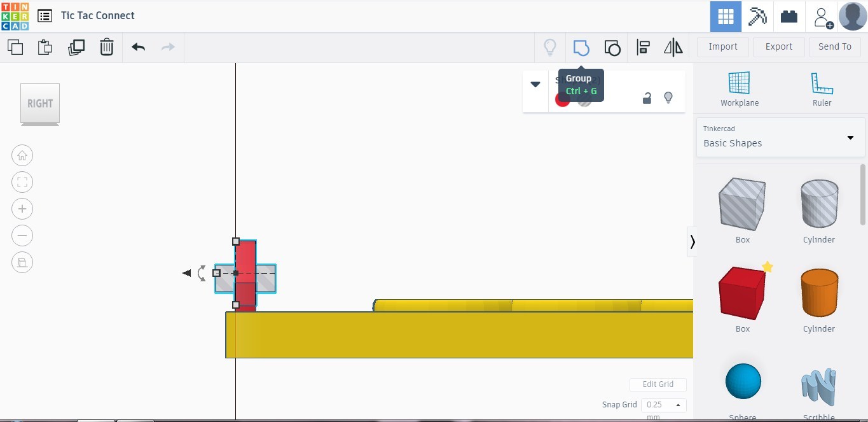Open the Align tool
Viewport: 868px width, 422px height.
coord(643,47)
